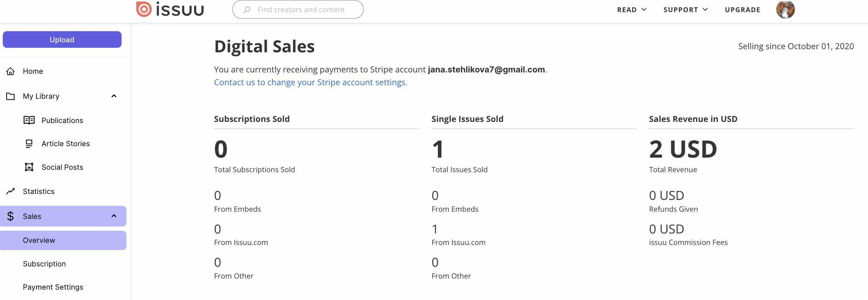Click the Total Revenue label
868x300 pixels.
(673, 170)
